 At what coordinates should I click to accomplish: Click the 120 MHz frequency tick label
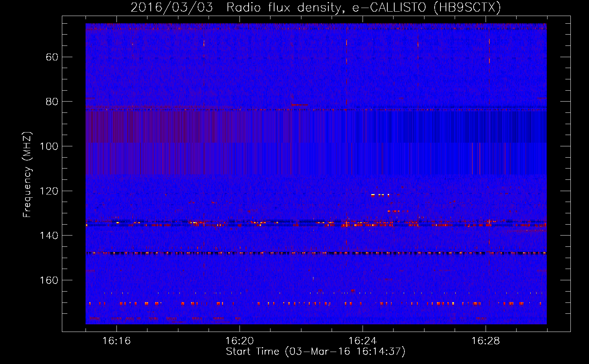pos(49,191)
